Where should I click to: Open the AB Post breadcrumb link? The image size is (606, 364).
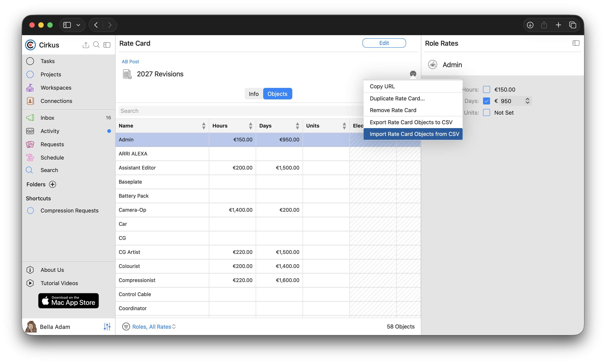130,62
